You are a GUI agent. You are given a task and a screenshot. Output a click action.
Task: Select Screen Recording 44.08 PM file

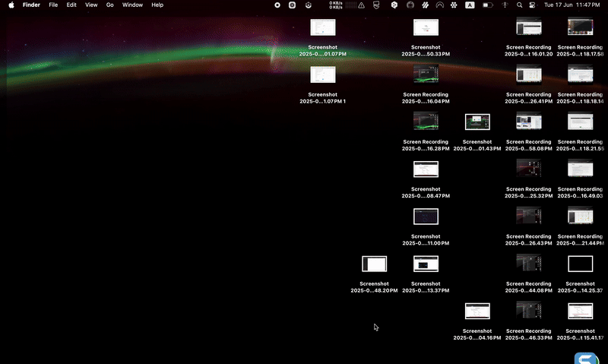pos(529,274)
